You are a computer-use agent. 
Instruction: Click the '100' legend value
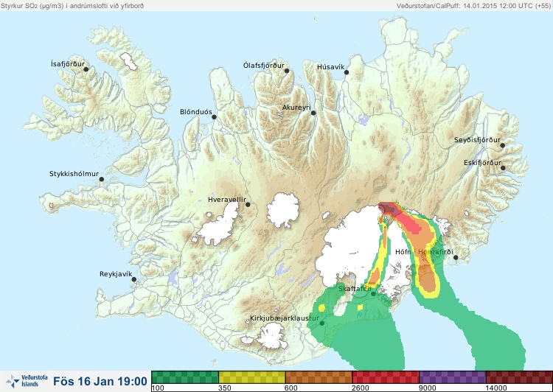click(x=158, y=388)
